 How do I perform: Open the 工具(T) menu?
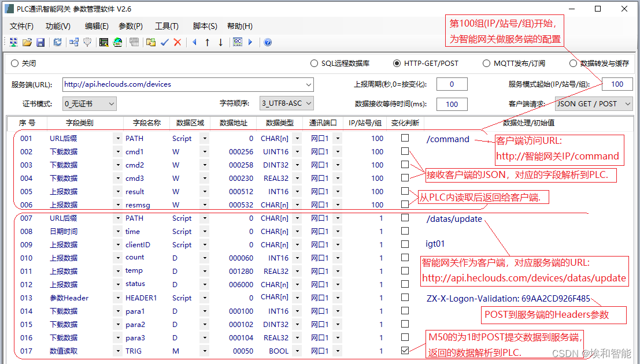point(167,26)
